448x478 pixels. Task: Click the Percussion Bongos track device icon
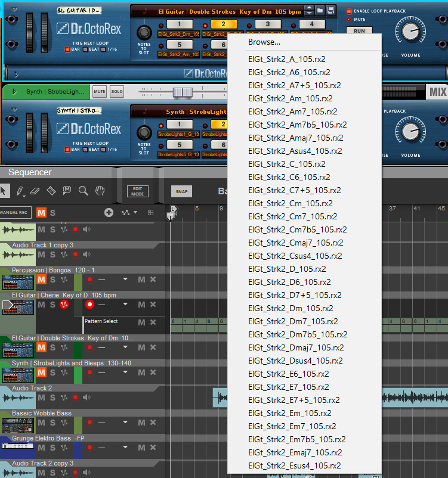(18, 282)
